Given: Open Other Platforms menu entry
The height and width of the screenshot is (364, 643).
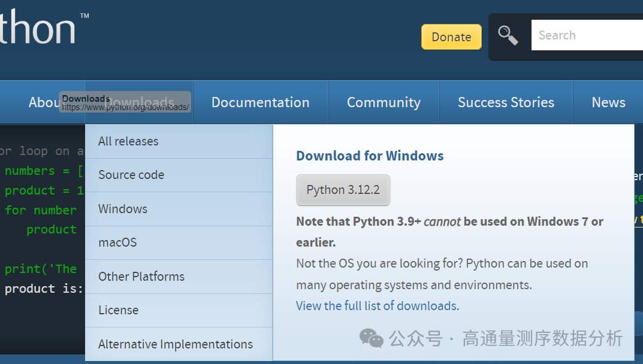Looking at the screenshot, I should 179,277.
